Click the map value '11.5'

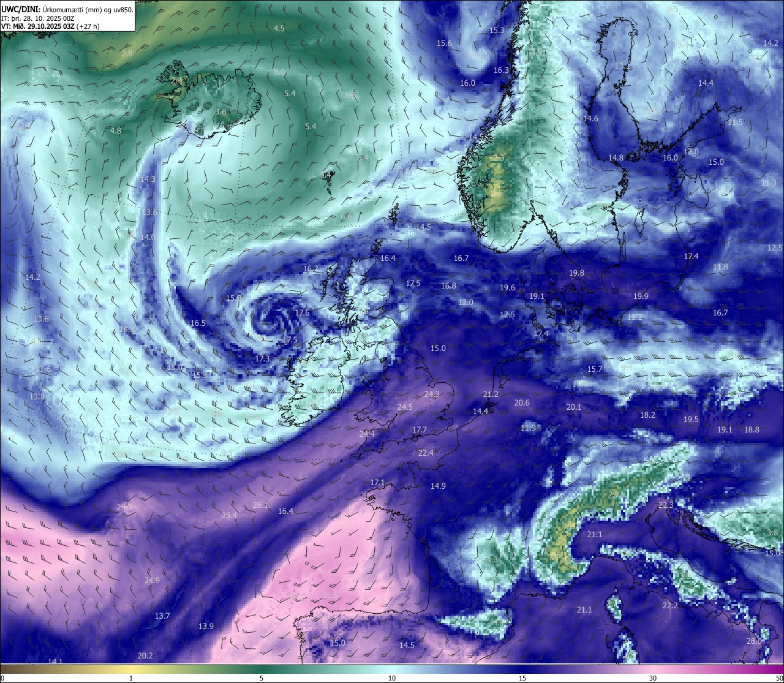pos(735,123)
